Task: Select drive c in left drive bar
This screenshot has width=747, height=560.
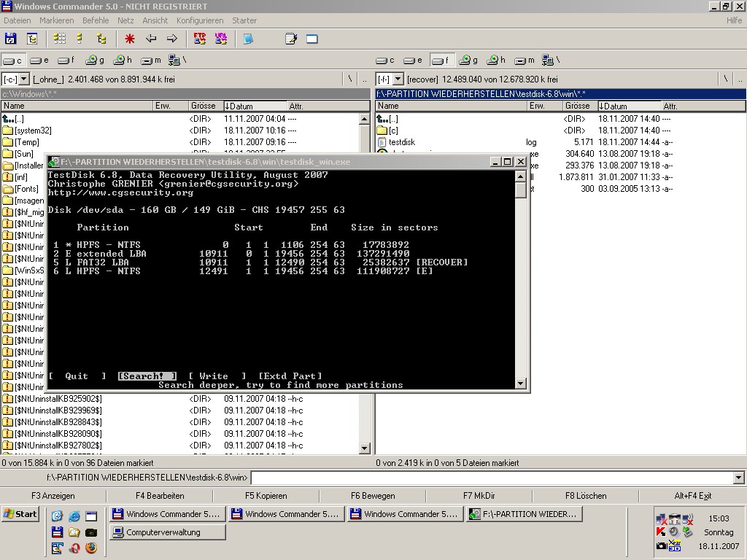Action: (x=13, y=60)
